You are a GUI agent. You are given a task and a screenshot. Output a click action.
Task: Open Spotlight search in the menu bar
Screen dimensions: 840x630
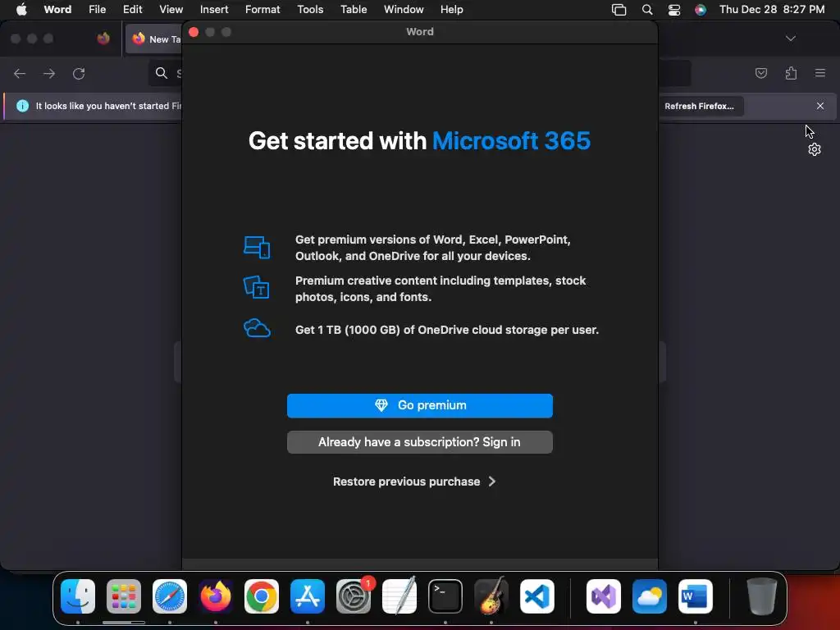(x=647, y=10)
